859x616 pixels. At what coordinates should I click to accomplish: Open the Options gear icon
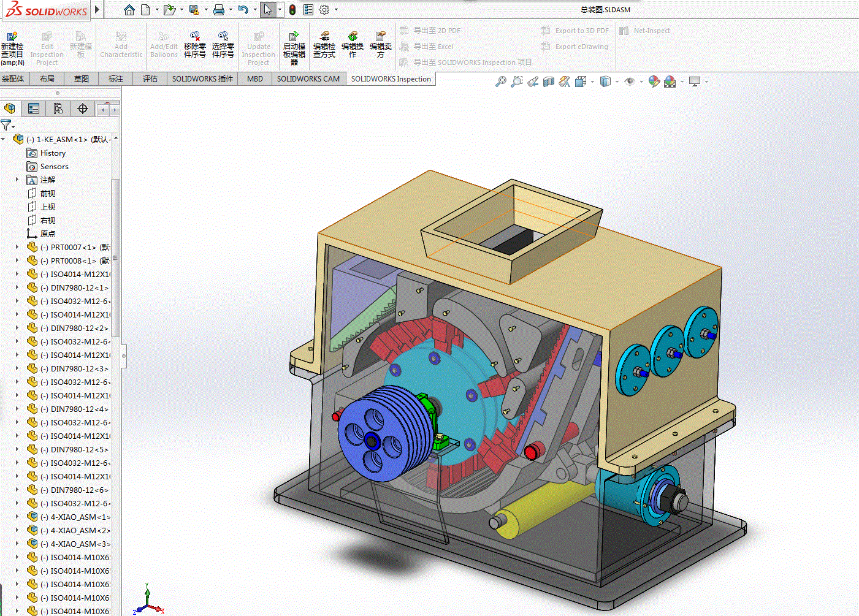(x=324, y=10)
